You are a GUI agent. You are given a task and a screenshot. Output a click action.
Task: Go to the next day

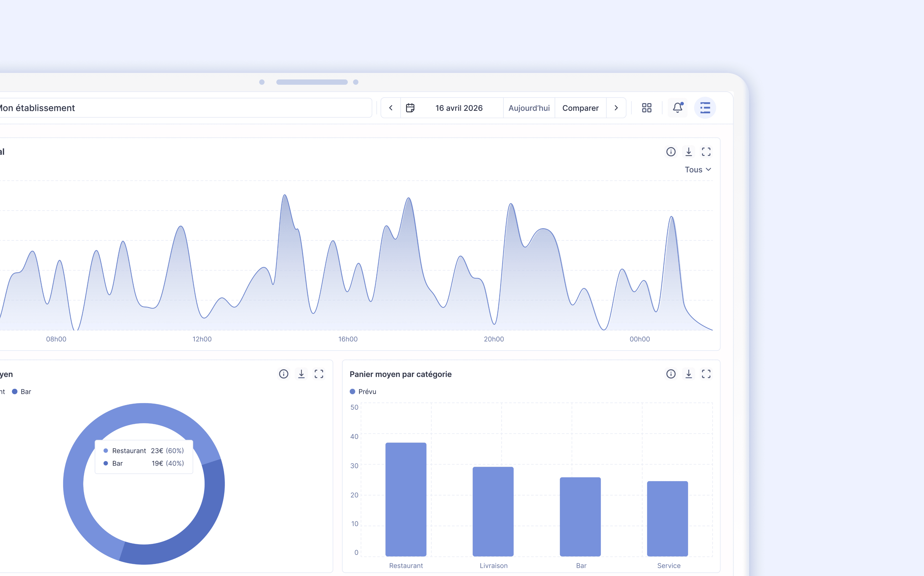(x=616, y=108)
